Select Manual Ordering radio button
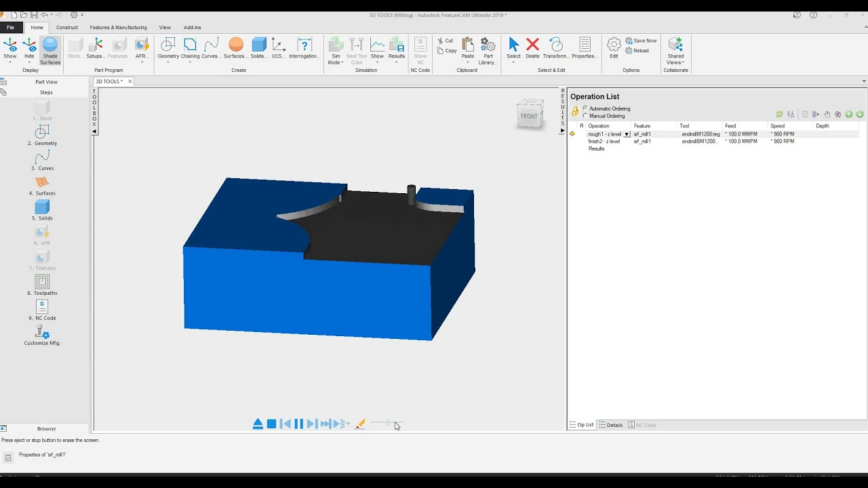The height and width of the screenshot is (488, 868). coord(585,116)
